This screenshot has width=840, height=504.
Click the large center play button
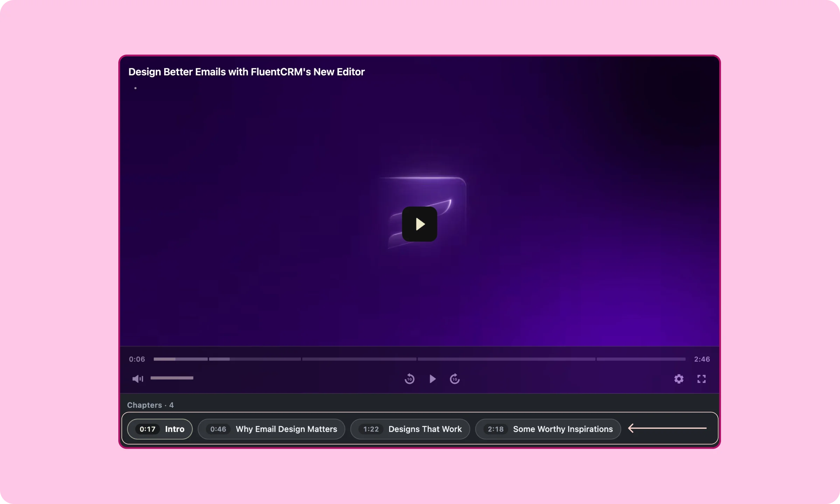(x=419, y=224)
